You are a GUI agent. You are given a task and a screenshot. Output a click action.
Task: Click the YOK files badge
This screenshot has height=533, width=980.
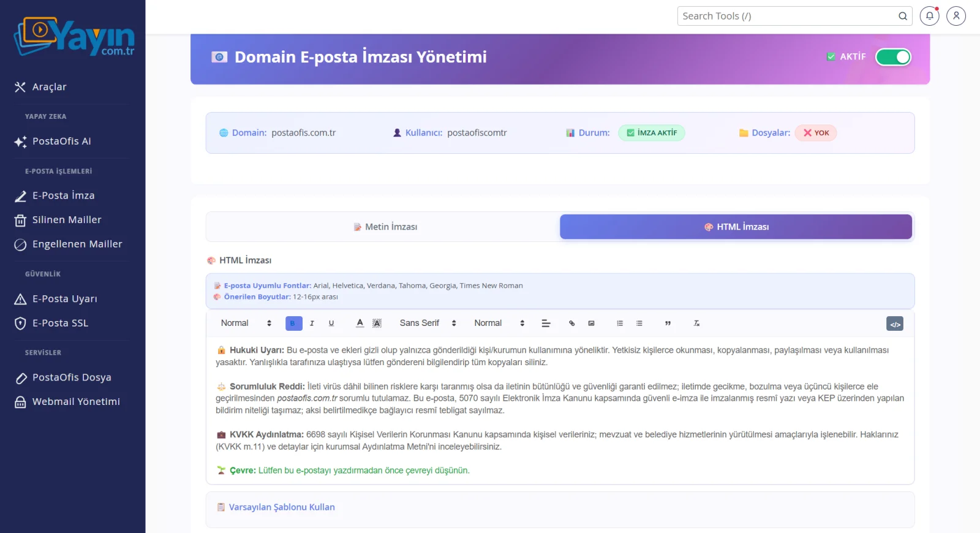tap(816, 133)
